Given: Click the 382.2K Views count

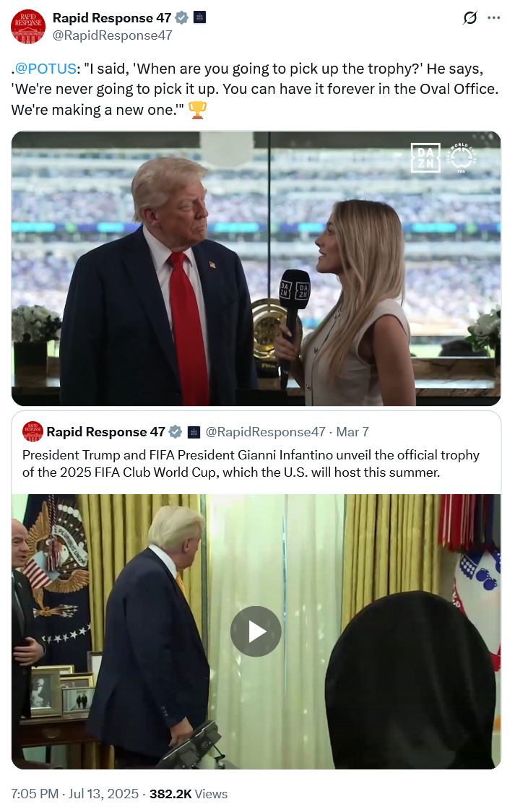Looking at the screenshot, I should (x=189, y=794).
